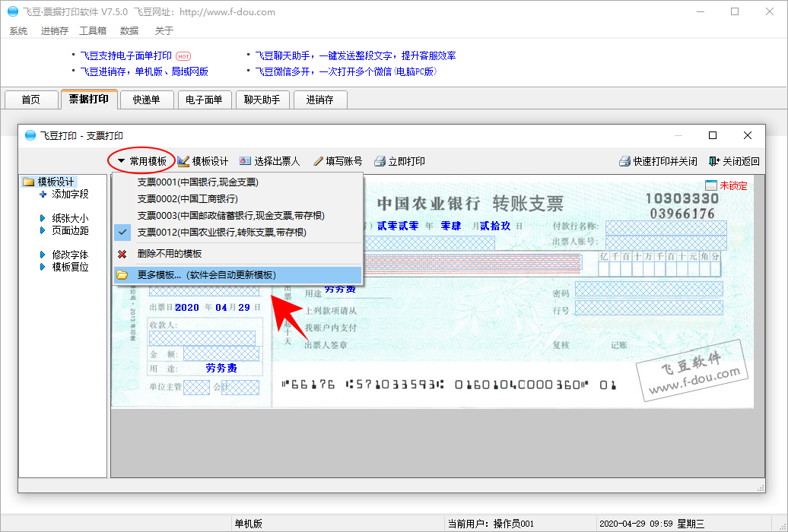
Task: Click 关闭返回 button label
Action: click(741, 161)
